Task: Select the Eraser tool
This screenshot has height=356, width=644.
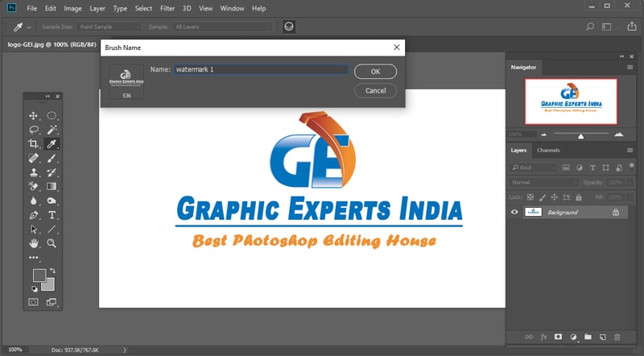Action: click(33, 187)
